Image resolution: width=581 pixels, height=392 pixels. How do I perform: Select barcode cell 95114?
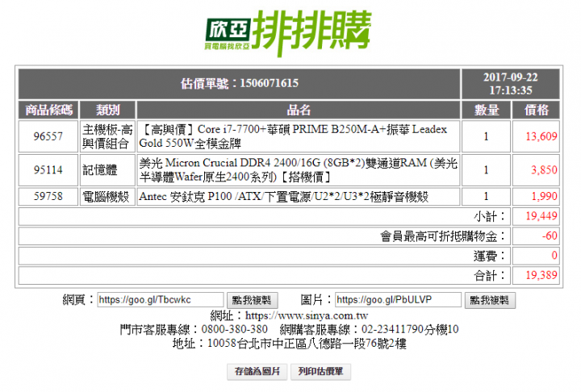click(48, 170)
